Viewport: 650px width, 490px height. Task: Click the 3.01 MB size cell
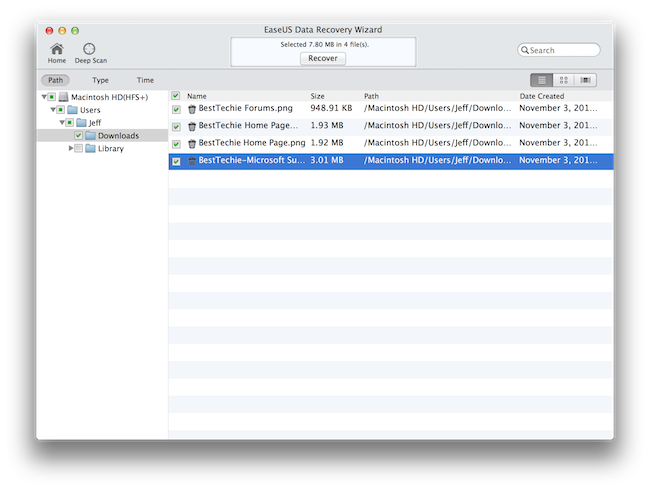(x=327, y=160)
